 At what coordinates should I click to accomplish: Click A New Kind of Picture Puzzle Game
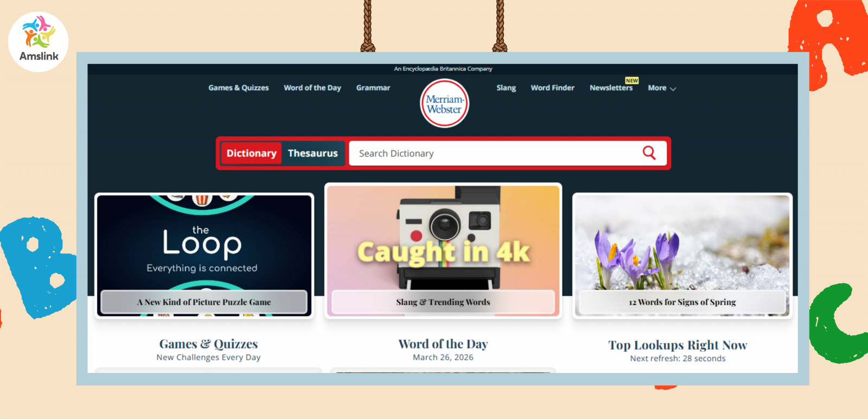(x=204, y=302)
